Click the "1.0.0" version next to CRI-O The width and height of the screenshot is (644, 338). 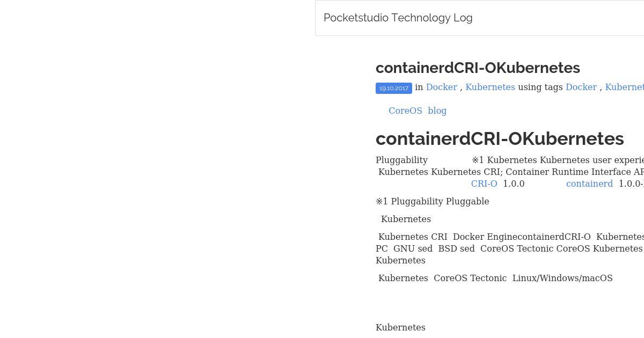coord(514,183)
